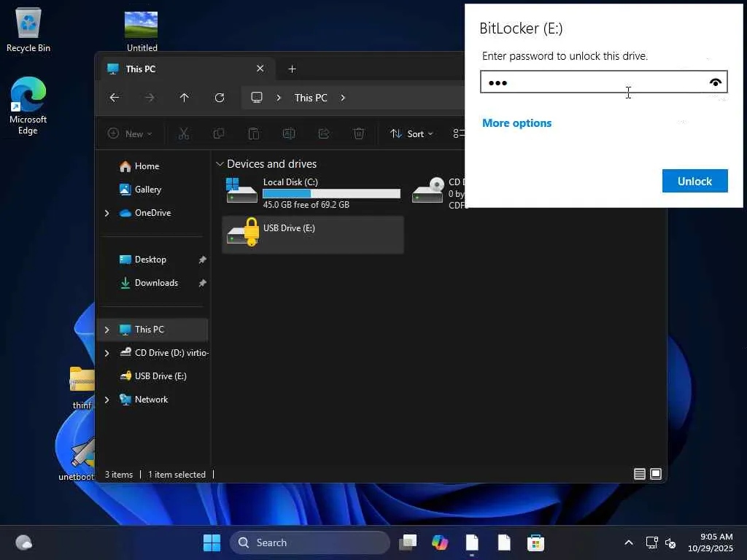747x560 pixels.
Task: Expand chevron after This PC in address bar
Action: 343,98
